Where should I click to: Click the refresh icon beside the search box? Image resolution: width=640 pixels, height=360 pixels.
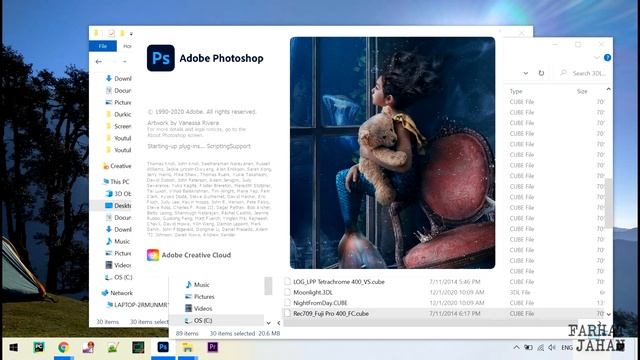click(x=541, y=73)
